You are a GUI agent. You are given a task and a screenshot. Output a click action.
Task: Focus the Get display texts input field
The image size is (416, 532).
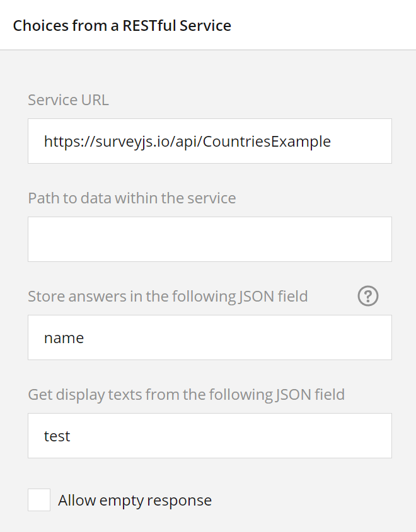click(x=210, y=436)
